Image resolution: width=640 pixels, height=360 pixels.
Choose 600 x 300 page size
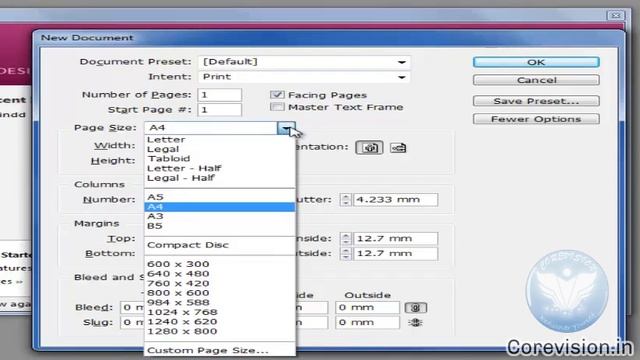coord(220,264)
